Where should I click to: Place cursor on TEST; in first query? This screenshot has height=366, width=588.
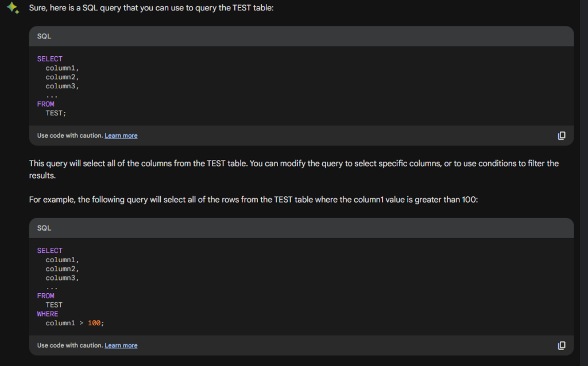(x=56, y=113)
